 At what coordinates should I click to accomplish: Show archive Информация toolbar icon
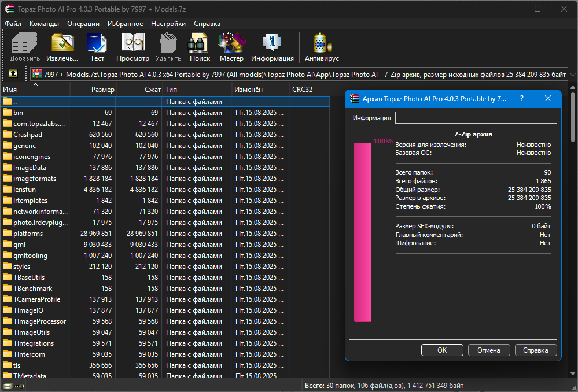(272, 43)
